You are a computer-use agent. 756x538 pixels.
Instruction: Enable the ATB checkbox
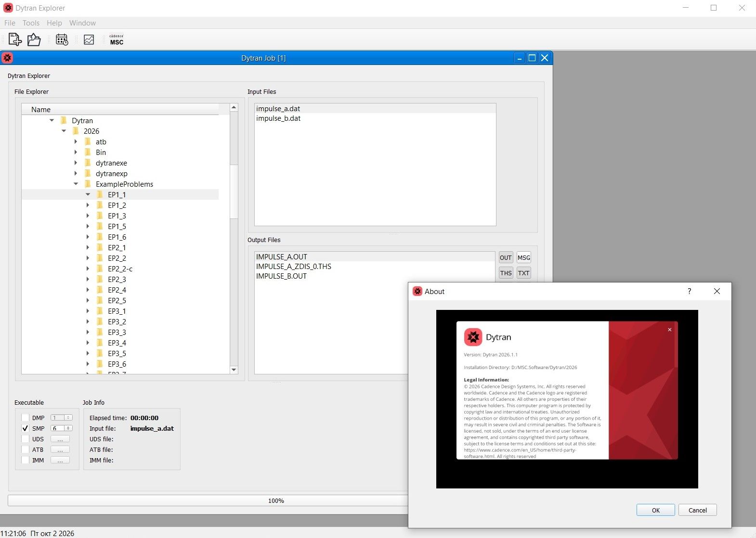point(26,449)
